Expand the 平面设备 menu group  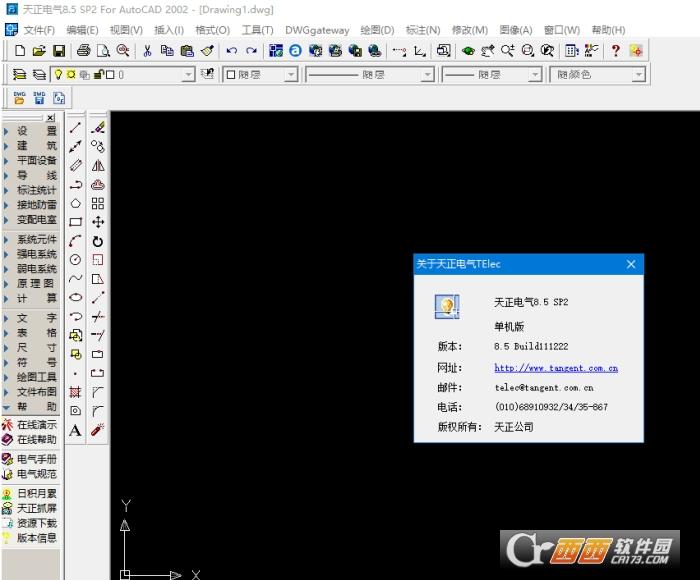click(30, 160)
